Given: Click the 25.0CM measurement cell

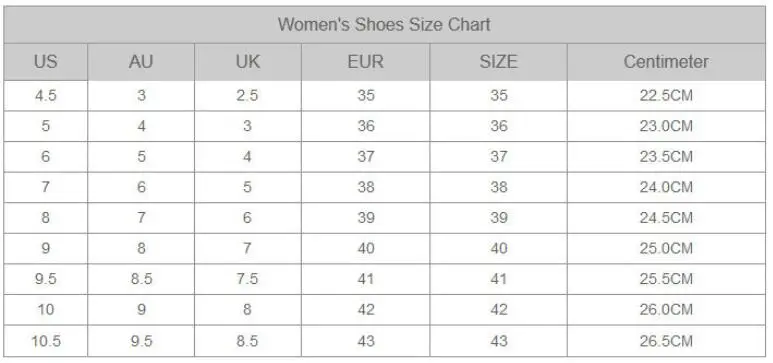Looking at the screenshot, I should click(666, 249).
